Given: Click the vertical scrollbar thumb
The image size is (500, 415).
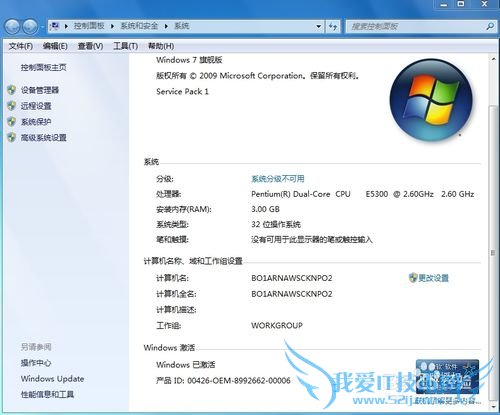Looking at the screenshot, I should click(493, 252).
